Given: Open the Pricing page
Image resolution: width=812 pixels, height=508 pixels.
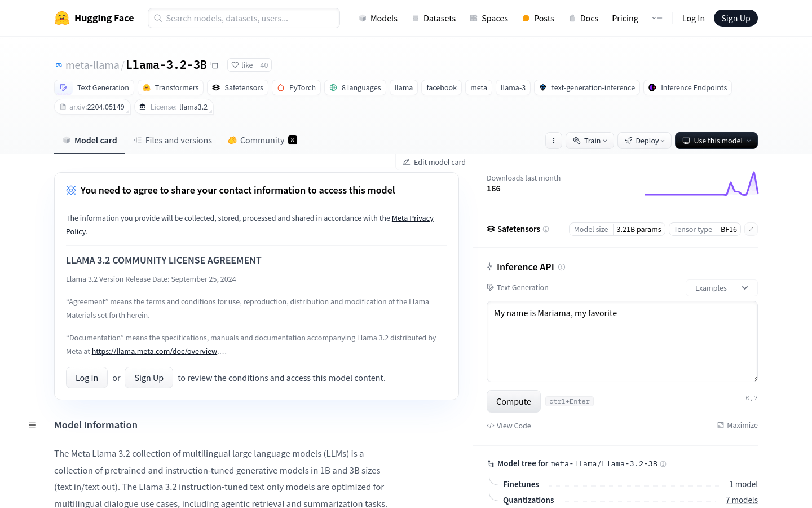Looking at the screenshot, I should [x=625, y=18].
